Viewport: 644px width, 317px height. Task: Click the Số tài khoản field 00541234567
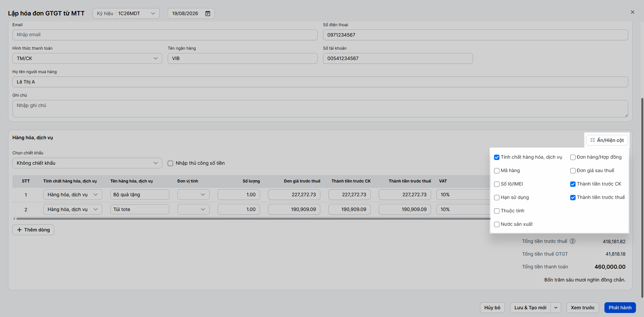pyautogui.click(x=398, y=58)
